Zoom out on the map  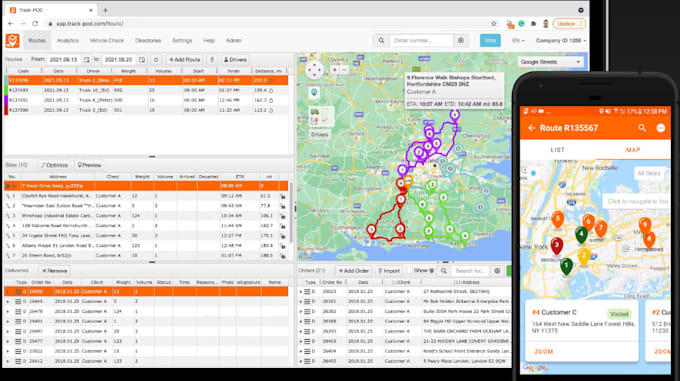tap(344, 69)
